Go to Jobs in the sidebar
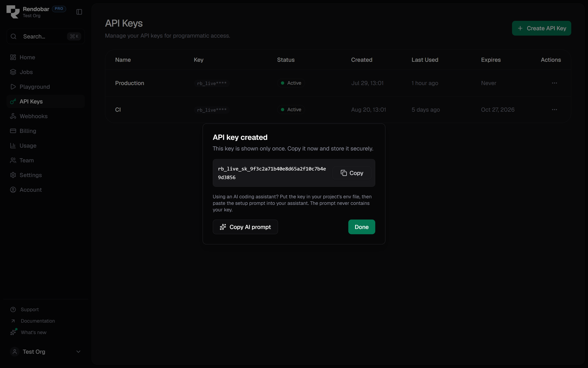Screen dimensions: 588x368 click(46, 72)
